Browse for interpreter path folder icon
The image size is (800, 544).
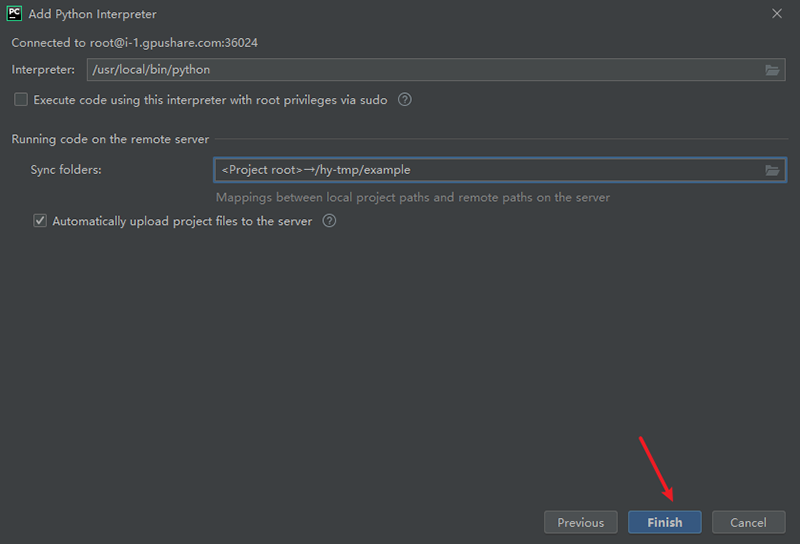[x=772, y=70]
